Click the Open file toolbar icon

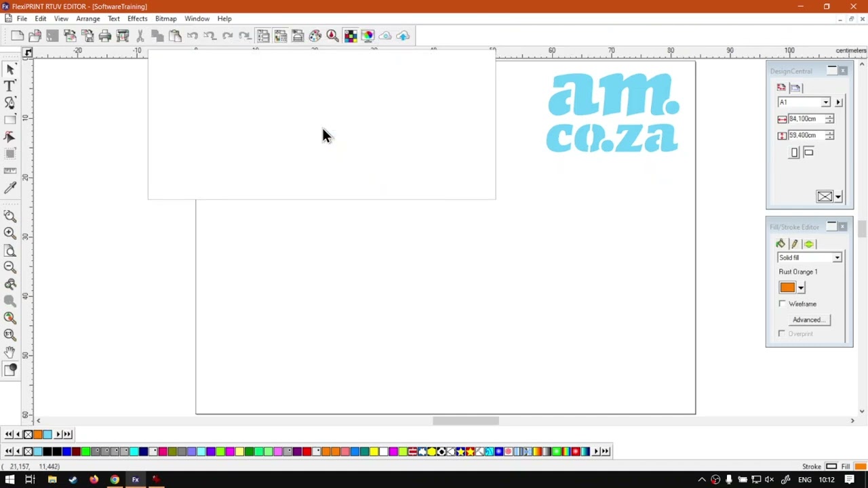click(x=35, y=36)
